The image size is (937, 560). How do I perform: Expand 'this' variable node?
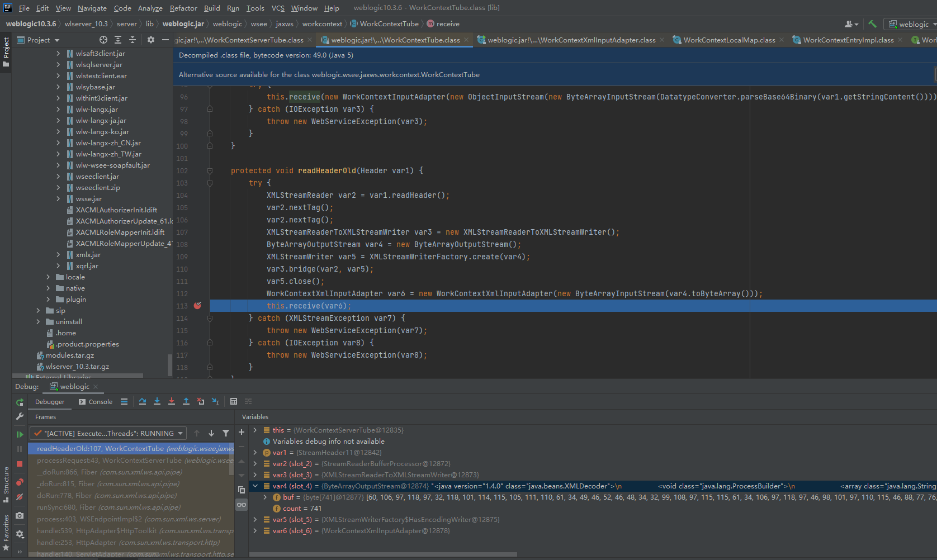click(255, 430)
